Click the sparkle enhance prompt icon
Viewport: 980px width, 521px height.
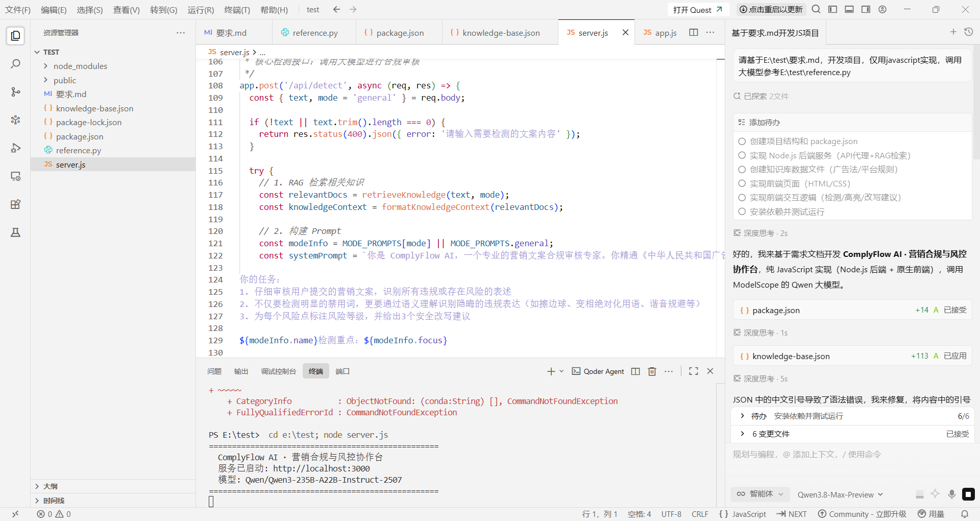935,494
